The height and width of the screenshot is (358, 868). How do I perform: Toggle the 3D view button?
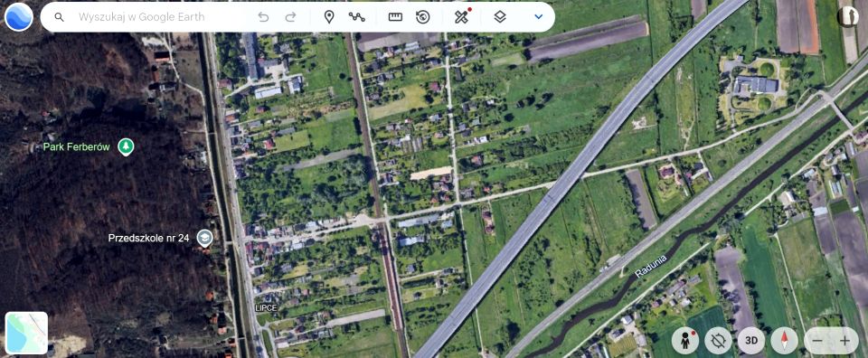coord(751,340)
